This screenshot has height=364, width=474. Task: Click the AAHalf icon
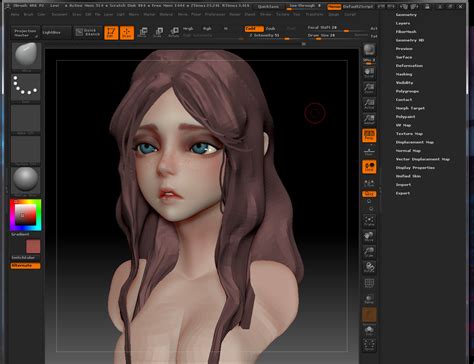pyautogui.click(x=369, y=119)
